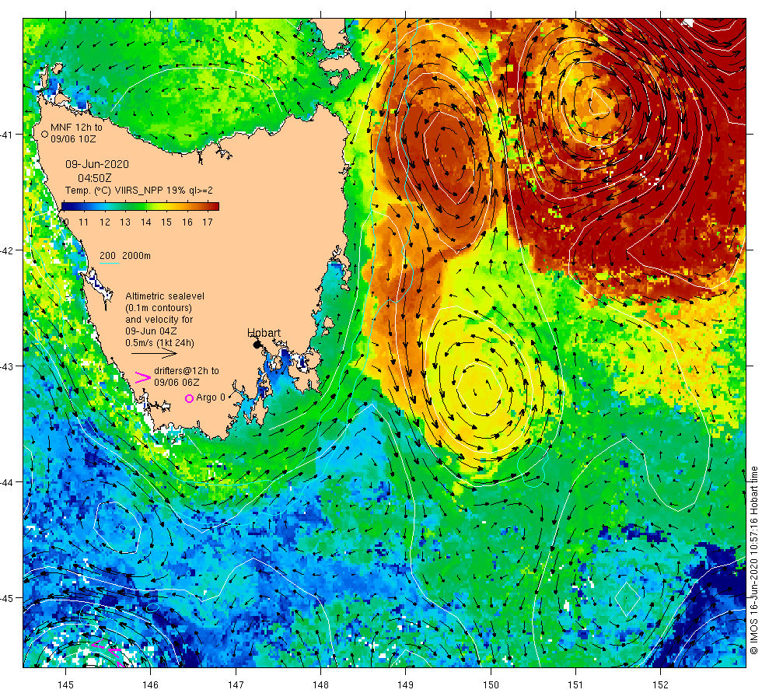762x700 pixels.
Task: Click longitude axis label 149
Action: click(406, 685)
